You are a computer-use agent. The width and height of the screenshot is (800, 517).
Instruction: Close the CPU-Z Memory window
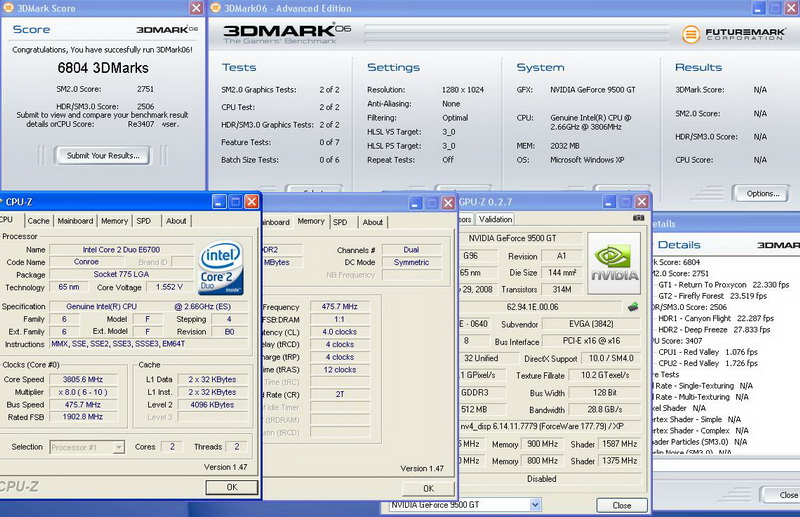(x=448, y=203)
